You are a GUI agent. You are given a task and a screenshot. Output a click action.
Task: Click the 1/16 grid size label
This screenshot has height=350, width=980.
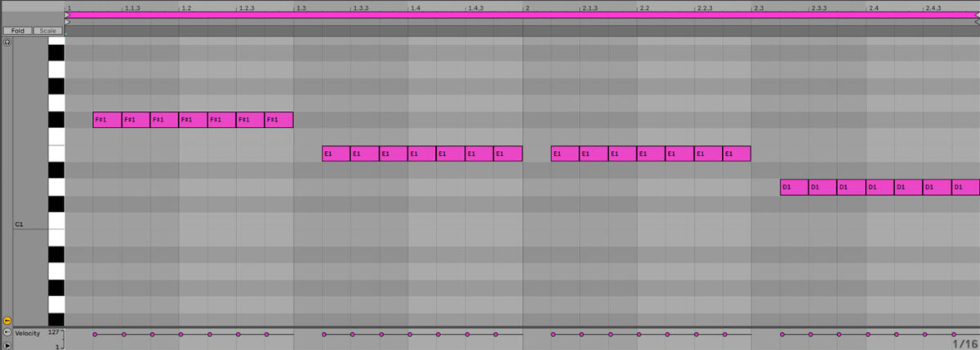[x=964, y=344]
